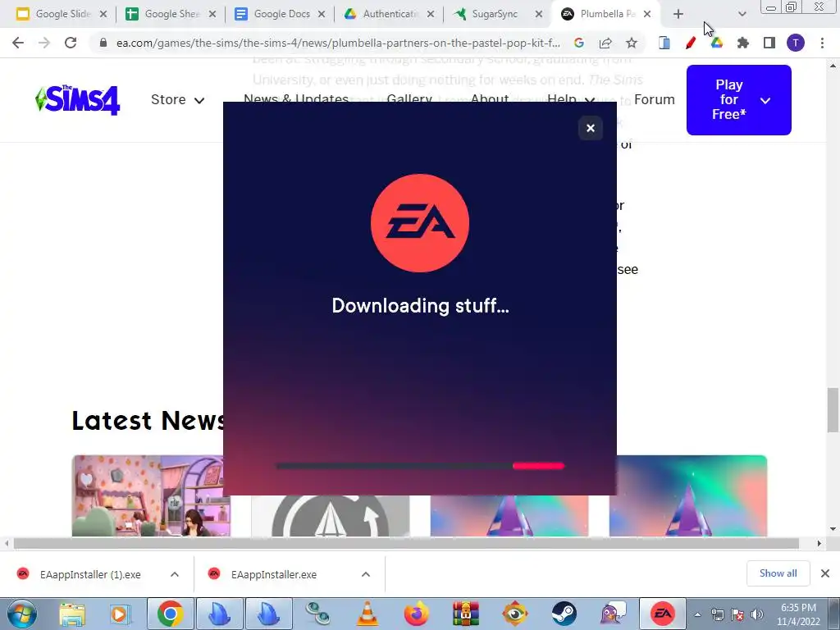This screenshot has width=840, height=630.
Task: Open the tab search dropdown
Action: coord(742,14)
